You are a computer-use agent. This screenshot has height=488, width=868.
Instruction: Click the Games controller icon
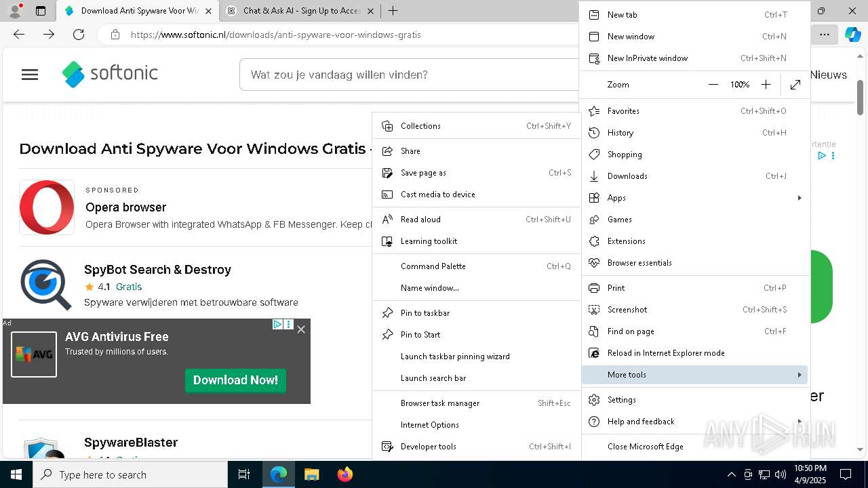595,220
